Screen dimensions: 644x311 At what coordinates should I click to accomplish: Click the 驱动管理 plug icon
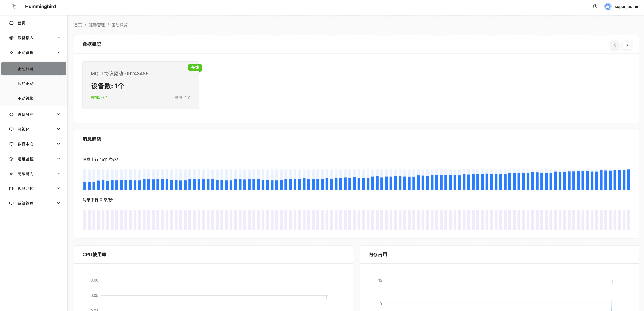coord(11,53)
